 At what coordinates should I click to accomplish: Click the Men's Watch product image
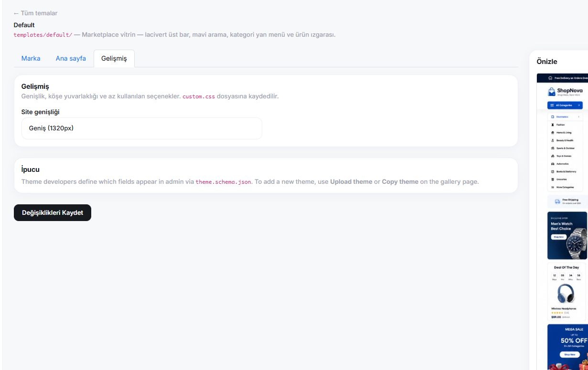[577, 243]
